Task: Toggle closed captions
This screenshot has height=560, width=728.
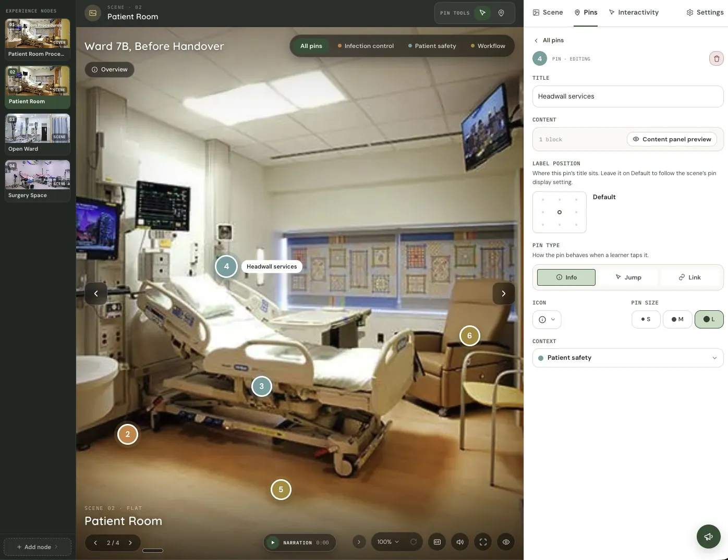Action: pyautogui.click(x=437, y=542)
